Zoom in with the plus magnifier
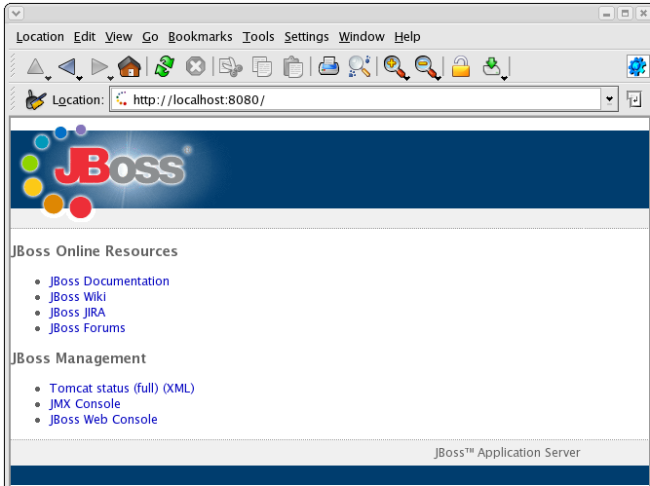 (394, 66)
